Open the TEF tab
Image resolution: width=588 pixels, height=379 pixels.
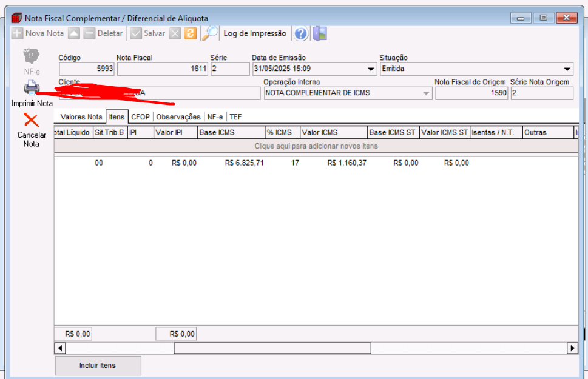point(235,117)
